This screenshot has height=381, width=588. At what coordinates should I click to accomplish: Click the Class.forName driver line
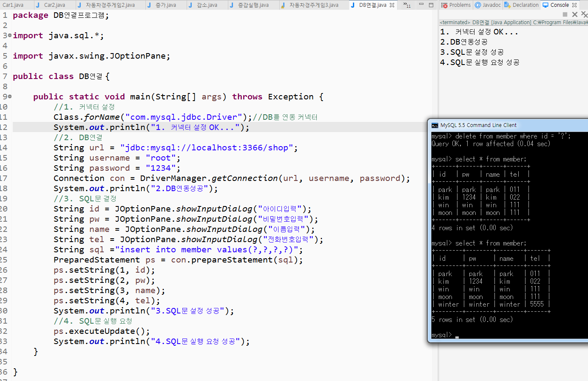point(185,117)
